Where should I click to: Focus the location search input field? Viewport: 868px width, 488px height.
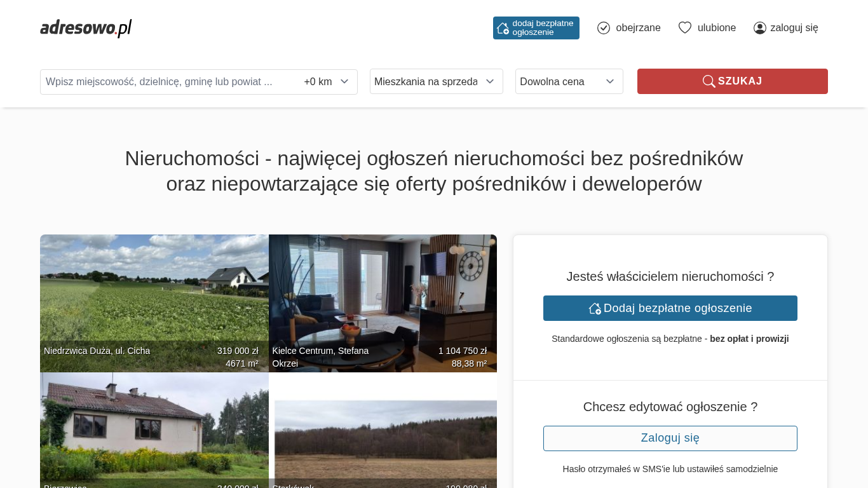[168, 82]
